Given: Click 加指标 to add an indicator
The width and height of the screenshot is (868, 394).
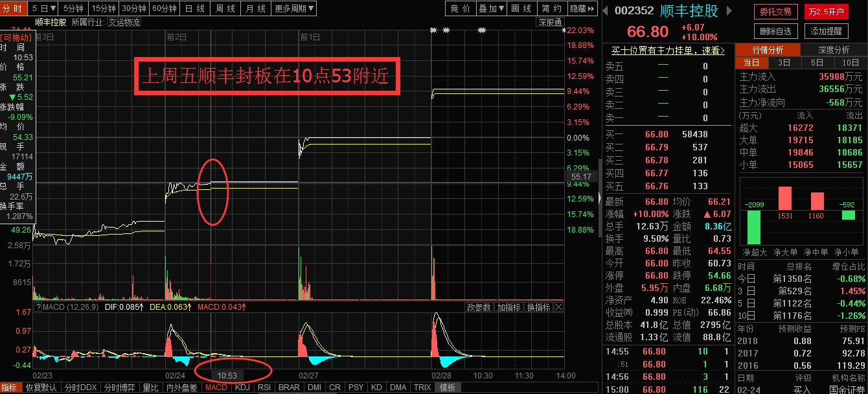Looking at the screenshot, I should click(509, 307).
